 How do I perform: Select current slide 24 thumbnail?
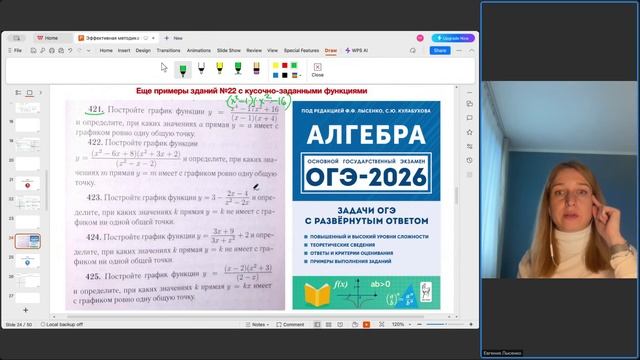click(27, 241)
